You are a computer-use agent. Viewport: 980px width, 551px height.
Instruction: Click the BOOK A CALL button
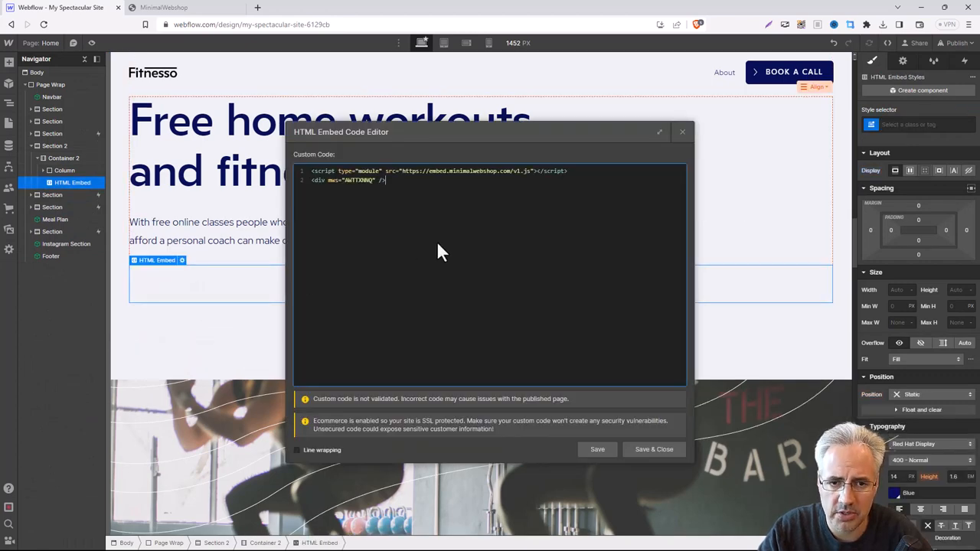tap(789, 72)
